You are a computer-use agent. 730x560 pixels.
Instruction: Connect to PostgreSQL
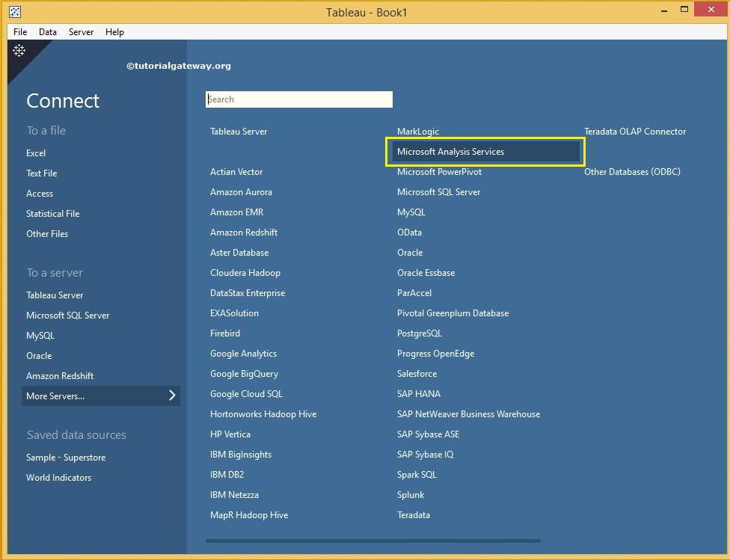point(420,333)
